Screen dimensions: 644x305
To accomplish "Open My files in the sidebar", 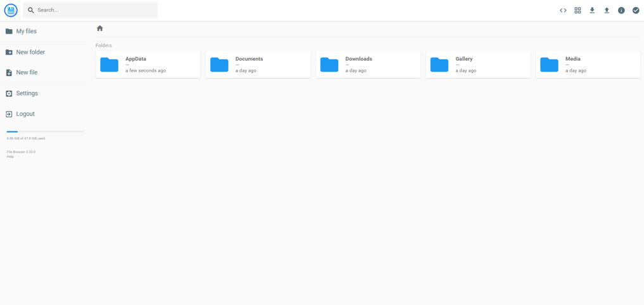I will point(42,31).
